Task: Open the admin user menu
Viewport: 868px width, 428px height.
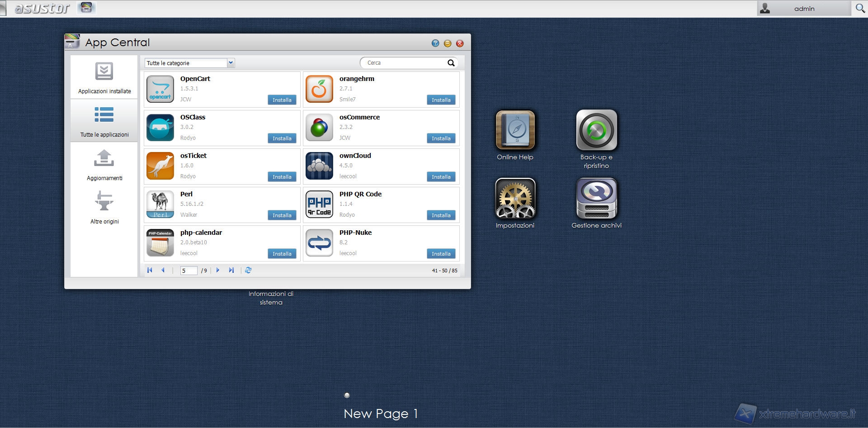Action: pos(803,9)
